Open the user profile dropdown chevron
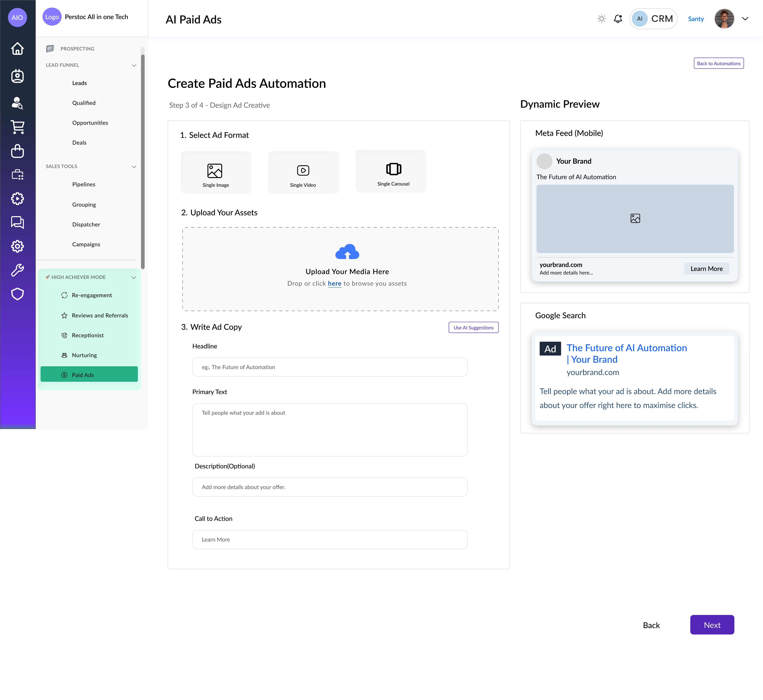The width and height of the screenshot is (763, 700). click(745, 19)
